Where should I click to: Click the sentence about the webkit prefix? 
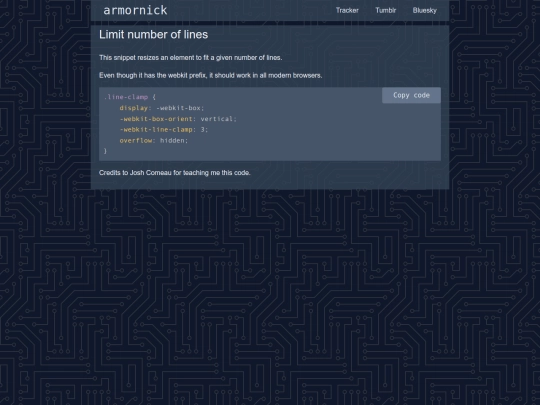tap(211, 75)
